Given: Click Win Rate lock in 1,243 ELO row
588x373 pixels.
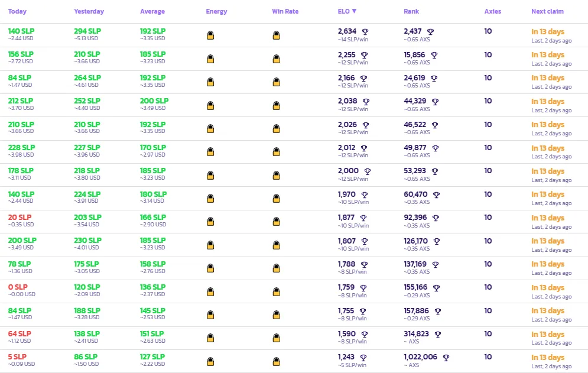Looking at the screenshot, I should 277,361.
